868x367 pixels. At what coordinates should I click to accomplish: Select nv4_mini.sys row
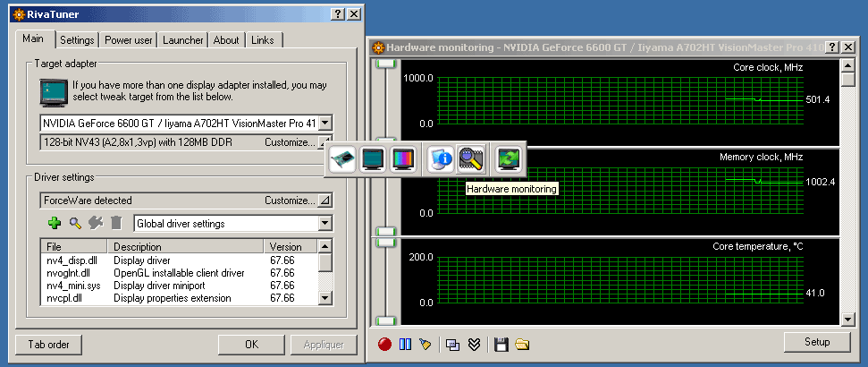[180, 286]
